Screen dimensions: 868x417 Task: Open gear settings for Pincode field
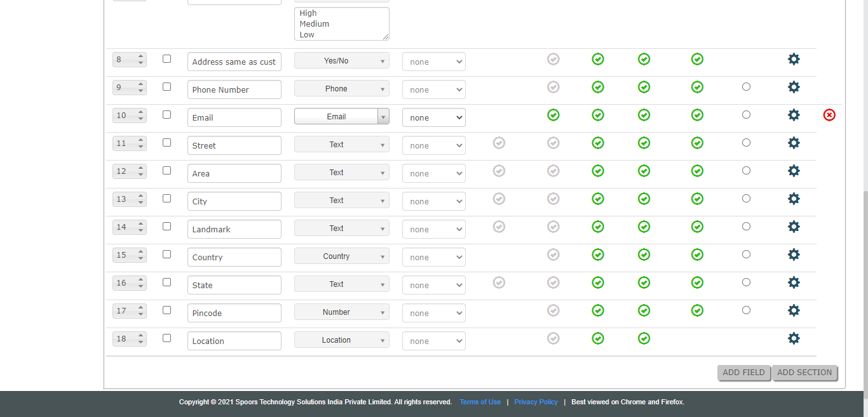tap(794, 310)
